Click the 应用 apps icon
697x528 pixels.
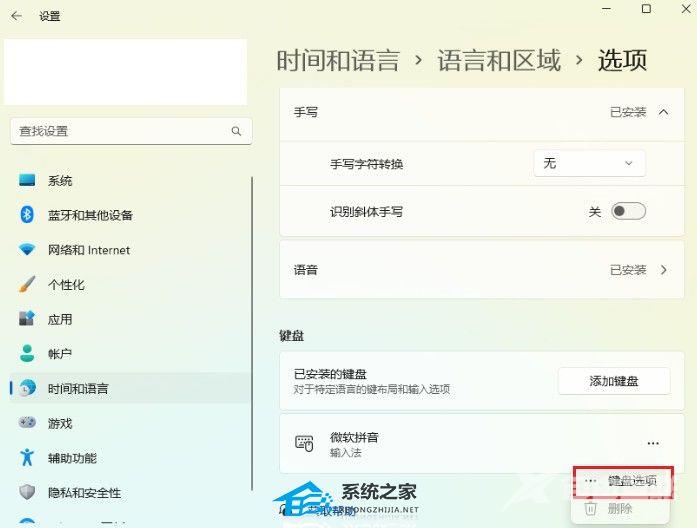[27, 318]
